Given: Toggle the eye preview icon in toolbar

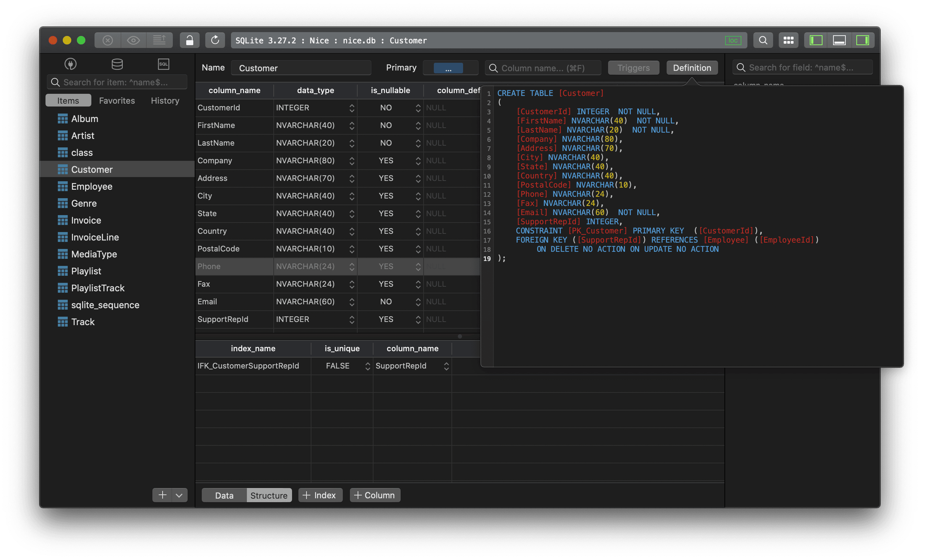Looking at the screenshot, I should 133,40.
